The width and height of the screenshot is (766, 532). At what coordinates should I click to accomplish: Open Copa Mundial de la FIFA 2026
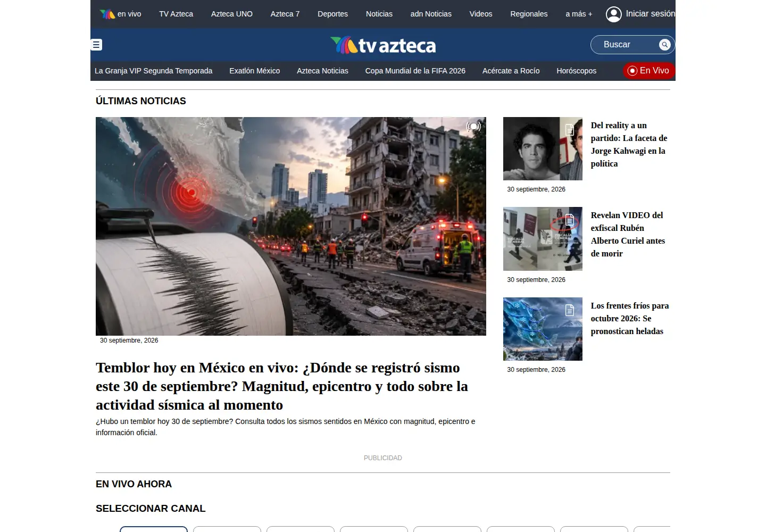tap(415, 71)
